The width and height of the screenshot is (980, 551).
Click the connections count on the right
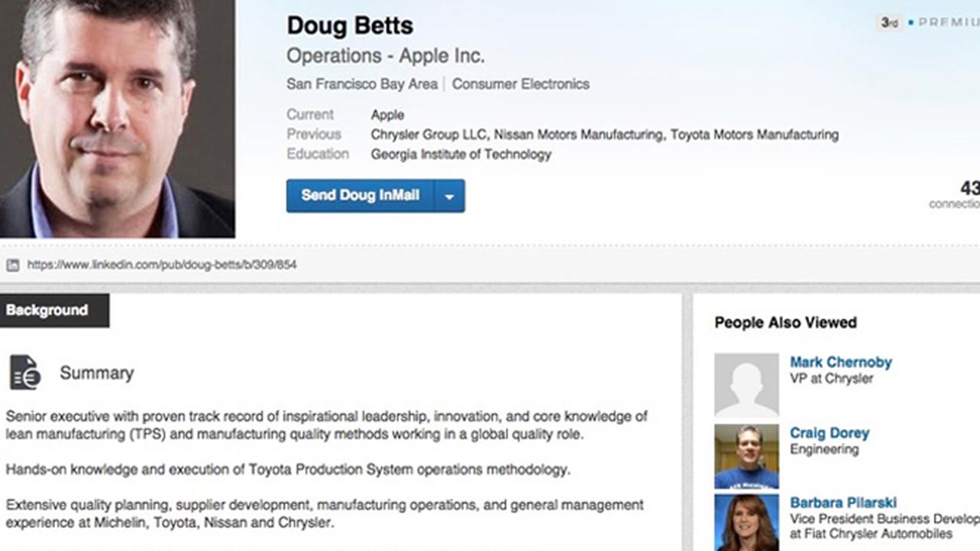point(968,188)
